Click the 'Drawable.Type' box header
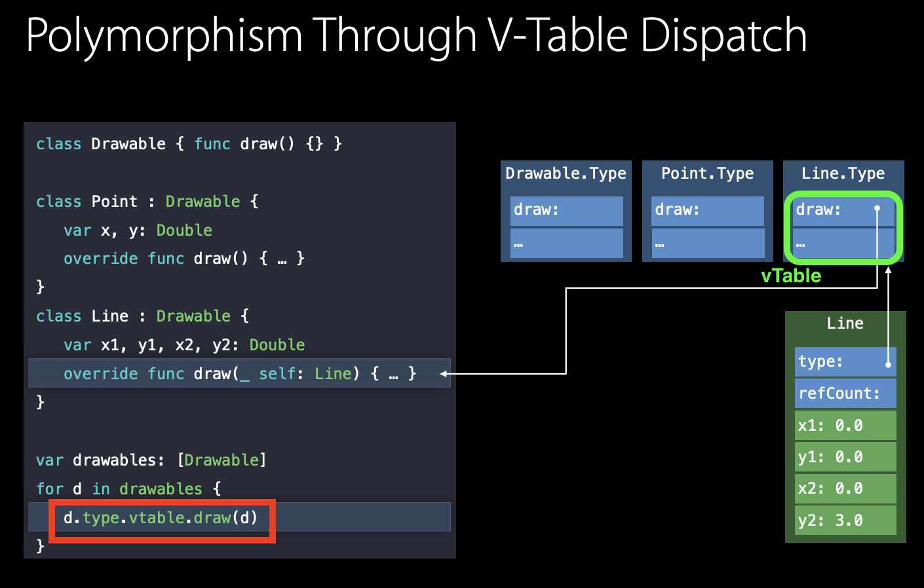The image size is (924, 588). click(566, 174)
